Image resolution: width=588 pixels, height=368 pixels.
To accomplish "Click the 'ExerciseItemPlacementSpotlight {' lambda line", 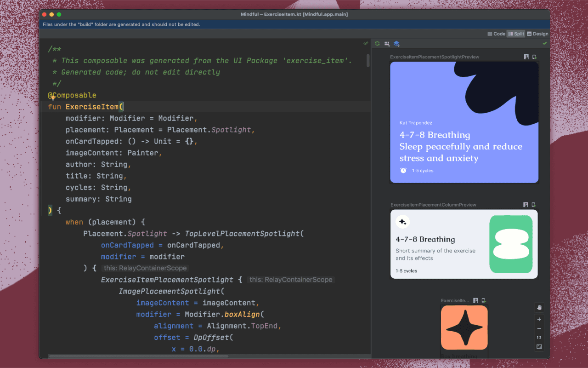I will (171, 280).
